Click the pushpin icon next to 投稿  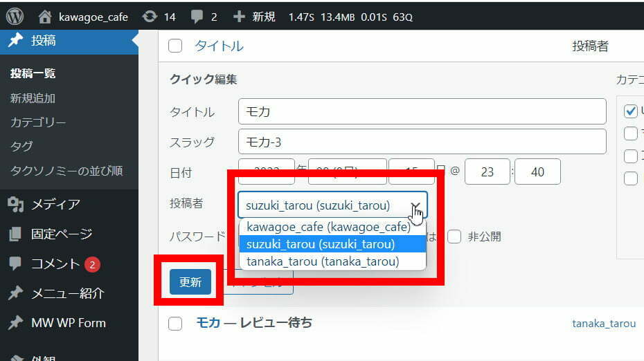coord(16,40)
